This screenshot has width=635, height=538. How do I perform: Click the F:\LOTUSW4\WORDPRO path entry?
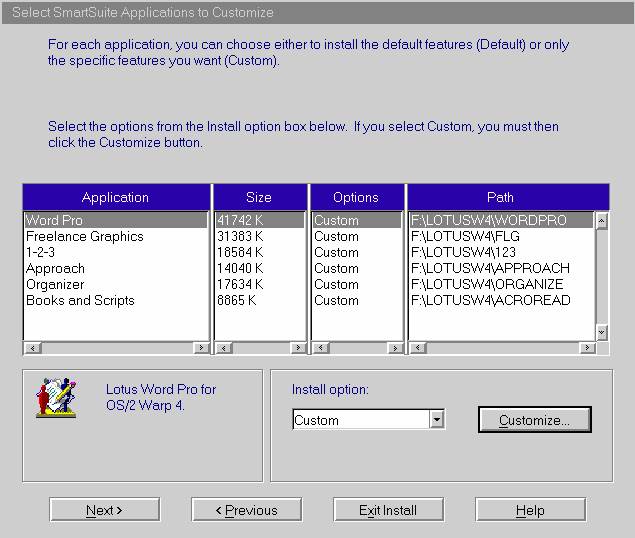pyautogui.click(x=502, y=220)
